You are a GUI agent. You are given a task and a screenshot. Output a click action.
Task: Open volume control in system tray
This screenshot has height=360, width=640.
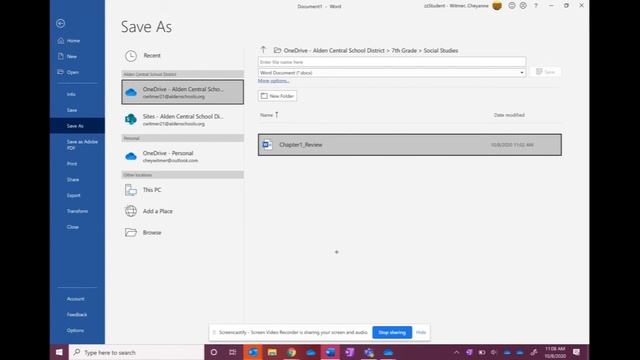pos(494,352)
